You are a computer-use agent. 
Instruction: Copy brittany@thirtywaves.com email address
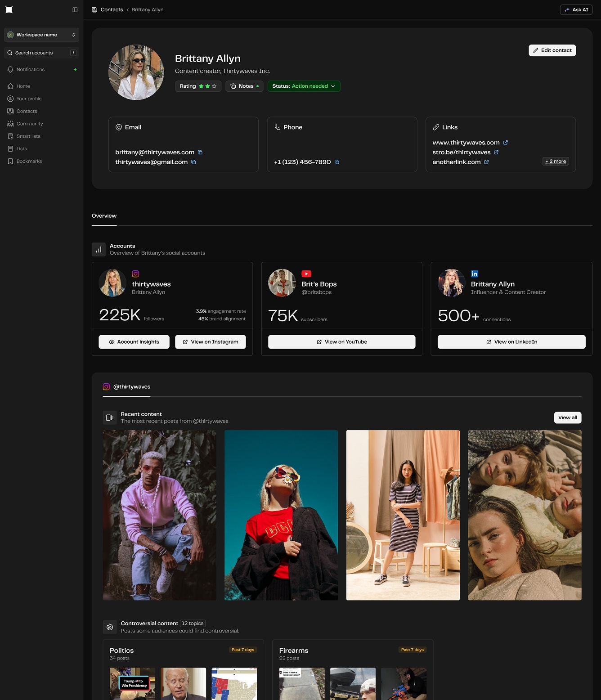pos(200,153)
